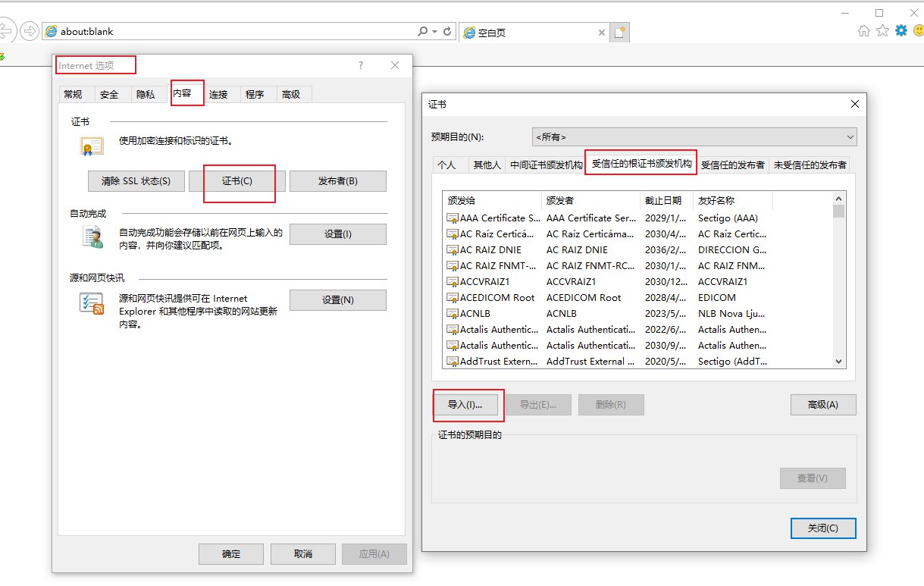This screenshot has height=586, width=924.
Task: Click the browser back arrow button
Action: pos(6,31)
